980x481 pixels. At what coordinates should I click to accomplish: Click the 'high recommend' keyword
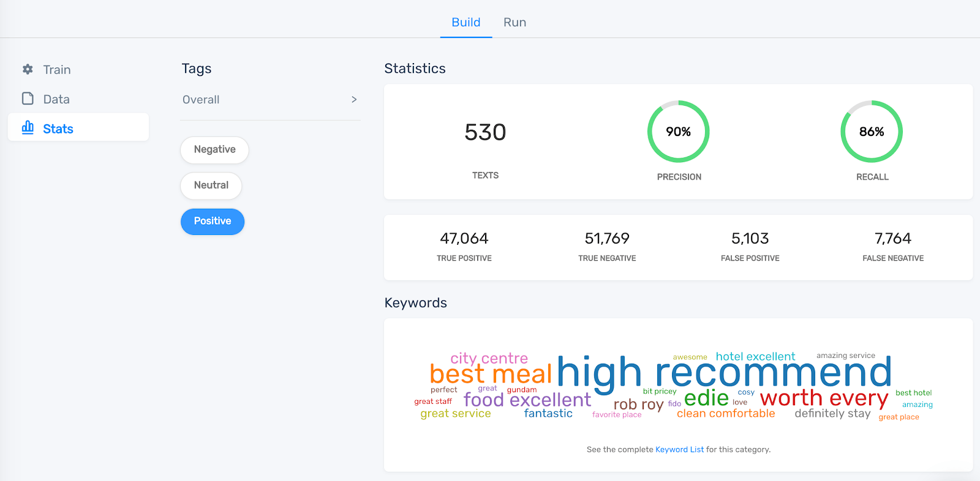724,373
